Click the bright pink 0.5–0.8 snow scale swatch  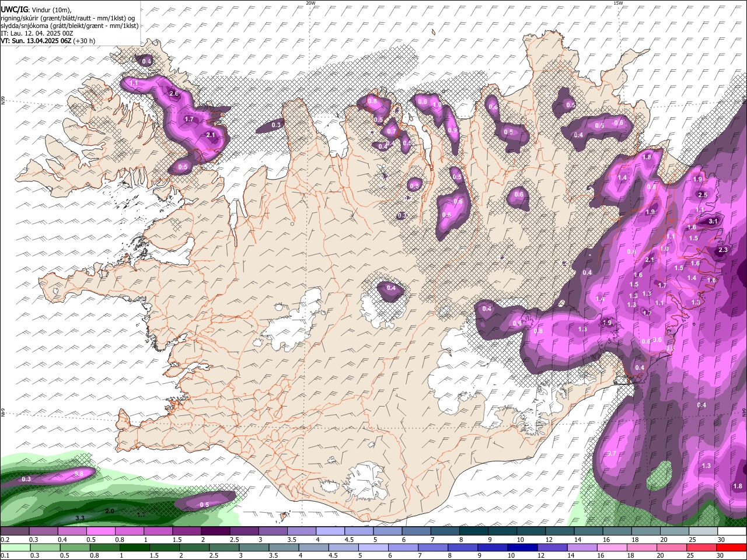pyautogui.click(x=100, y=531)
